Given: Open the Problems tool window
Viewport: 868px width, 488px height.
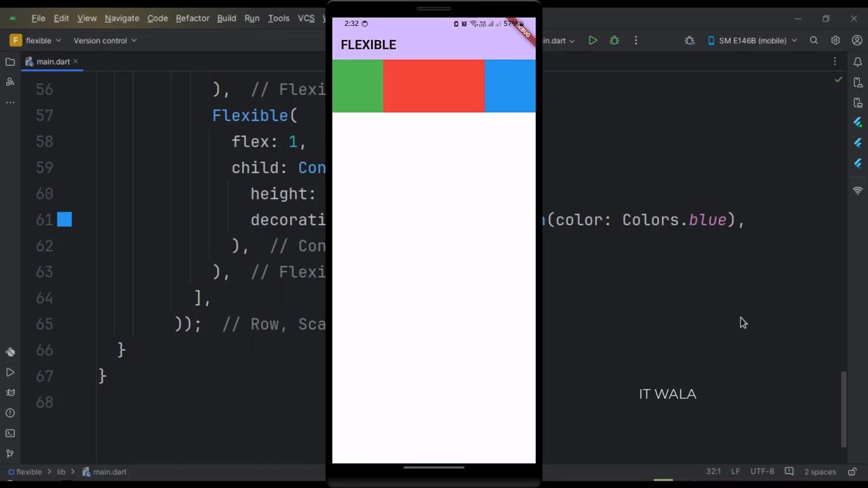Looking at the screenshot, I should (10, 413).
